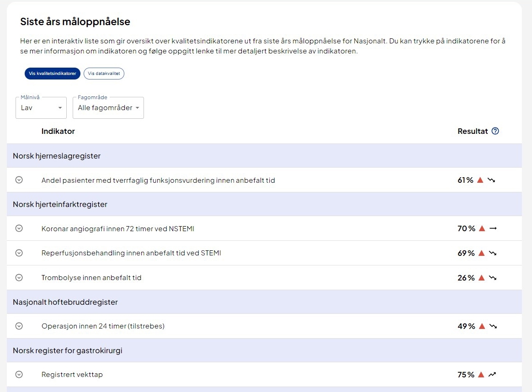The height and width of the screenshot is (392, 532).
Task: Expand the Trombolyse innen anbefalt tid row
Action: click(x=19, y=277)
